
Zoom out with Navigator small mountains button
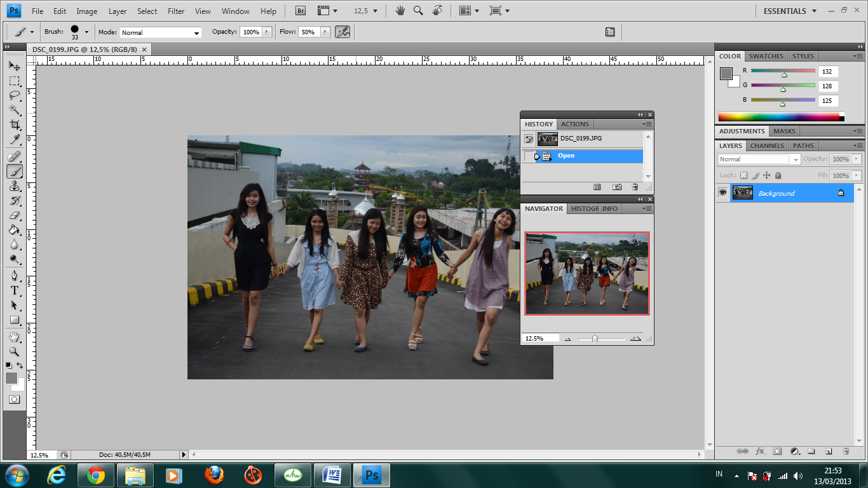pos(568,339)
